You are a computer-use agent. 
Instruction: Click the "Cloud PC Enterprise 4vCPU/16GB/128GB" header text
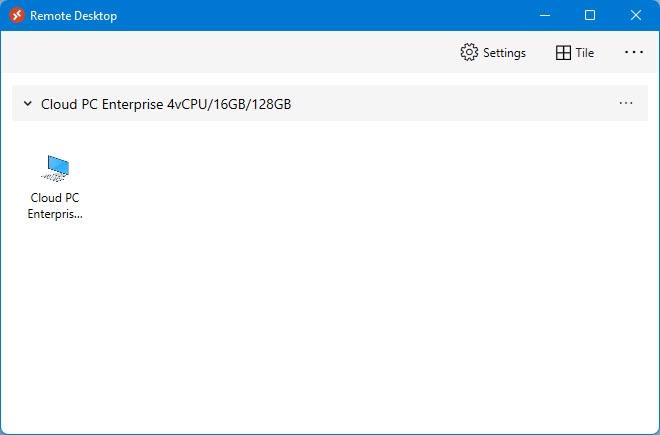(166, 104)
